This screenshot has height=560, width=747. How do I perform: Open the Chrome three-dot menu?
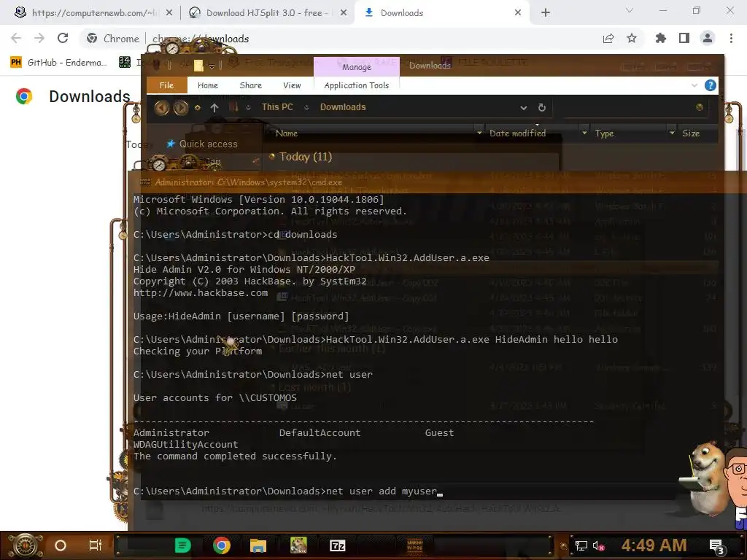[x=731, y=38]
